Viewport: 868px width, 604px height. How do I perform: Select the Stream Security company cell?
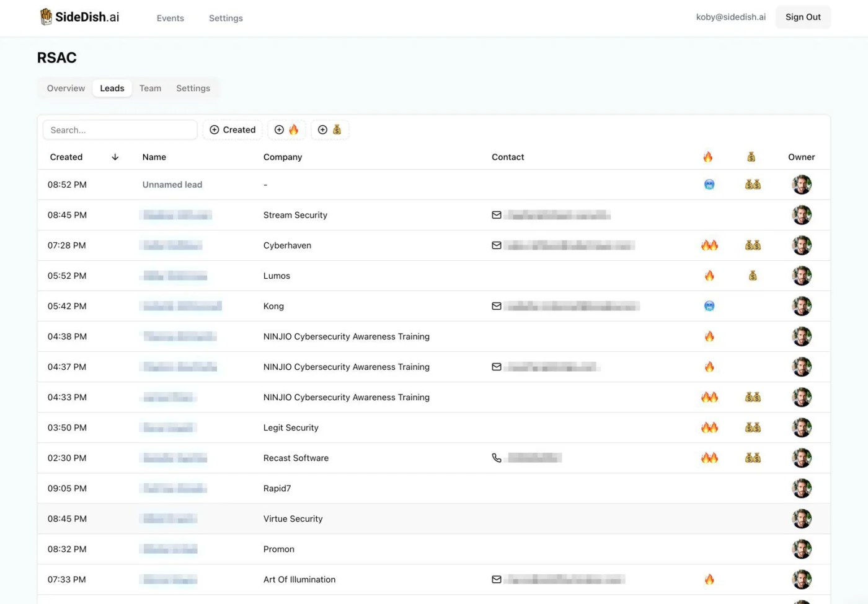pos(295,215)
